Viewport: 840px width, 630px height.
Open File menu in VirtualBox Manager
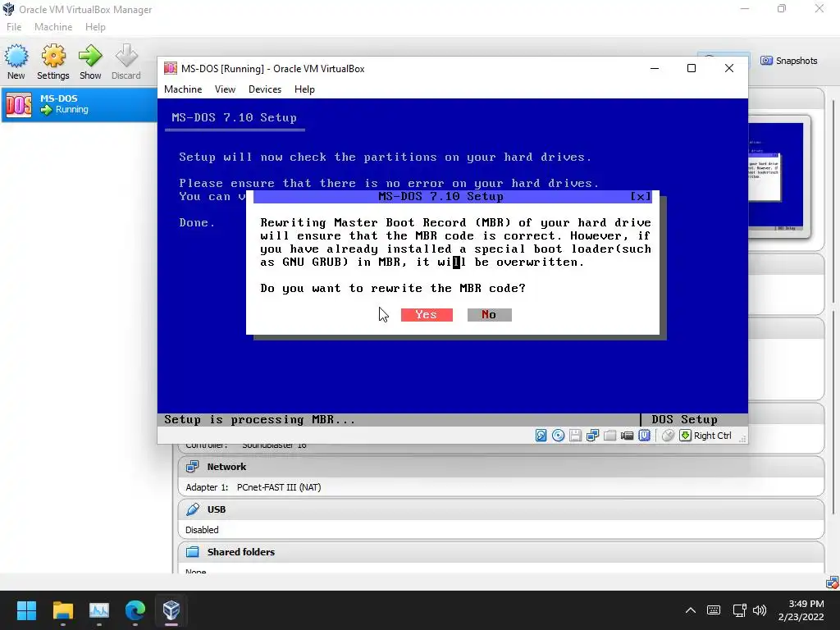click(14, 27)
